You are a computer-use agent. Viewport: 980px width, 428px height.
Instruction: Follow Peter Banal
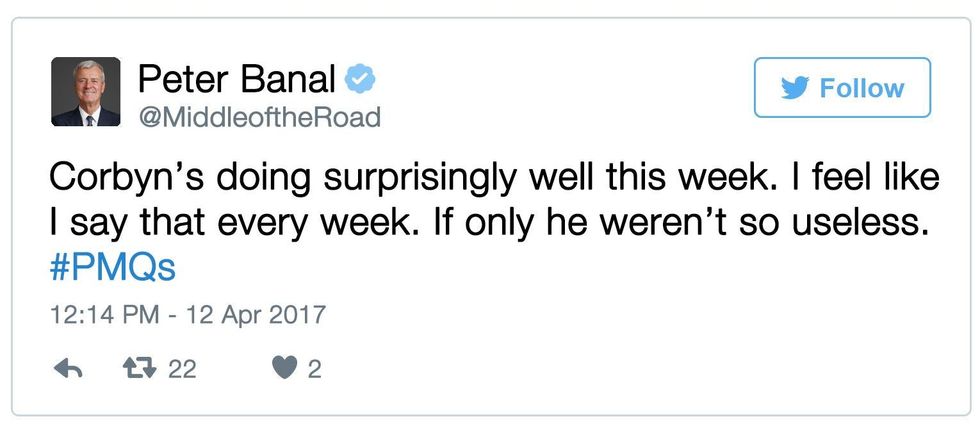pyautogui.click(x=842, y=88)
